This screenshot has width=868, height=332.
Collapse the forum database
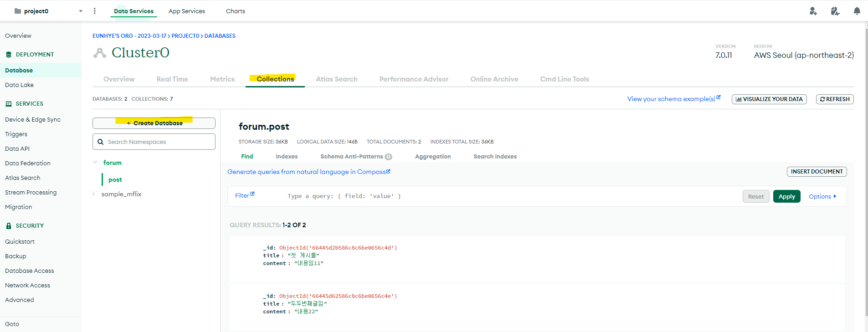point(95,162)
